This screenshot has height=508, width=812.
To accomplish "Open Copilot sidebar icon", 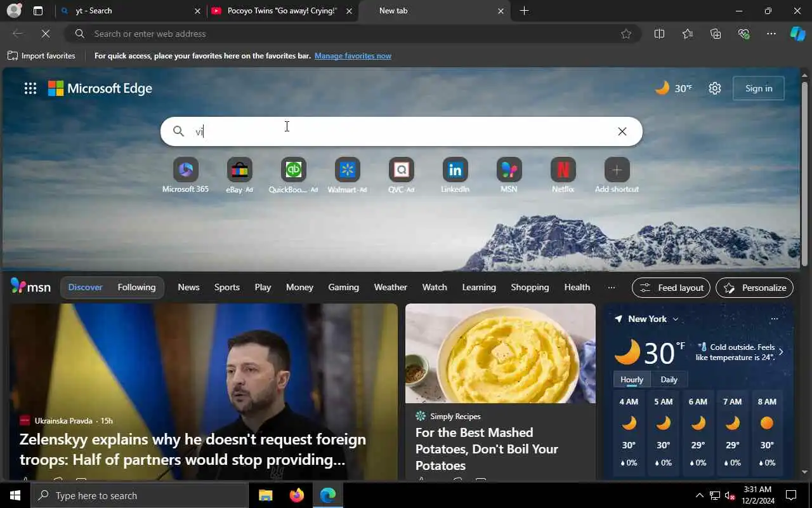I will coord(797,34).
